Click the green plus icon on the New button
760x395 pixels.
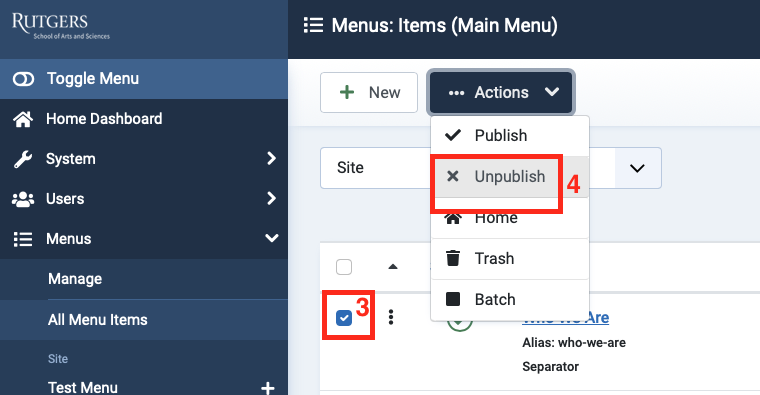[347, 92]
